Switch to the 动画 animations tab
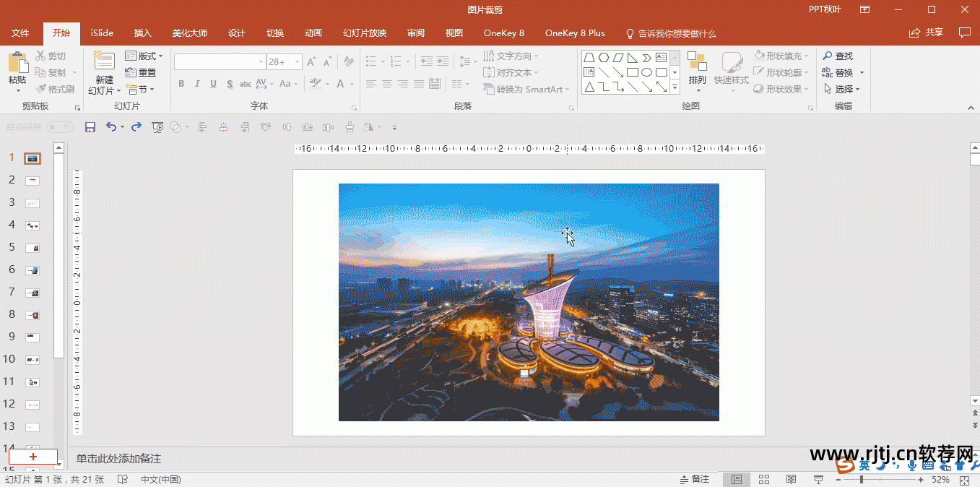Image resolution: width=980 pixels, height=487 pixels. pyautogui.click(x=313, y=33)
